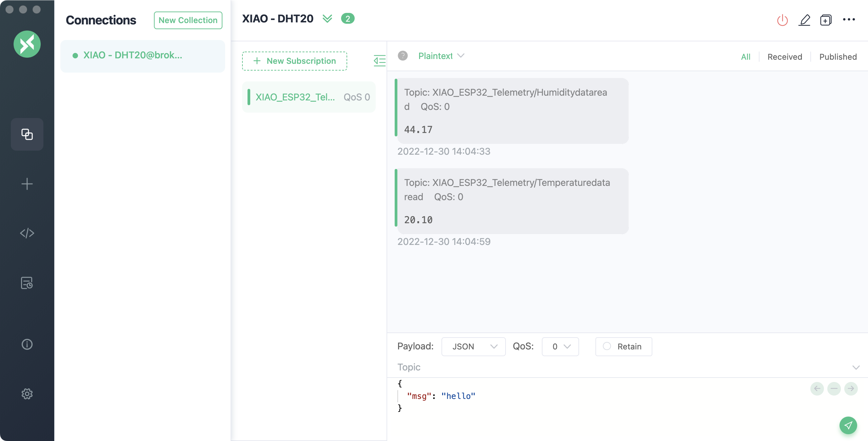Go to previous payload history arrow
The image size is (868, 441).
coord(817,388)
